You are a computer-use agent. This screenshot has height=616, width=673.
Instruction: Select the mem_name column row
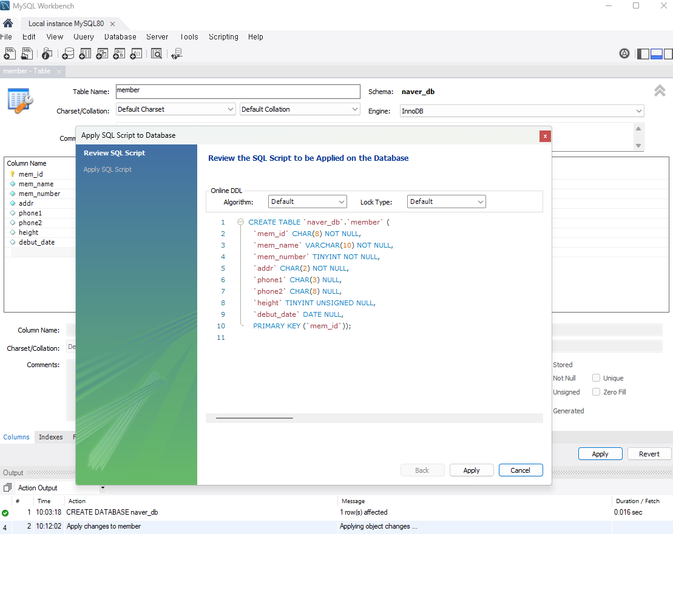(40, 184)
